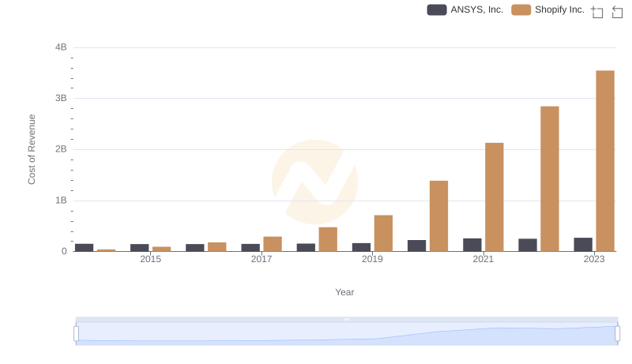This screenshot has height=364, width=632.
Task: Click the ANSYS bar for 2014
Action: (85, 248)
